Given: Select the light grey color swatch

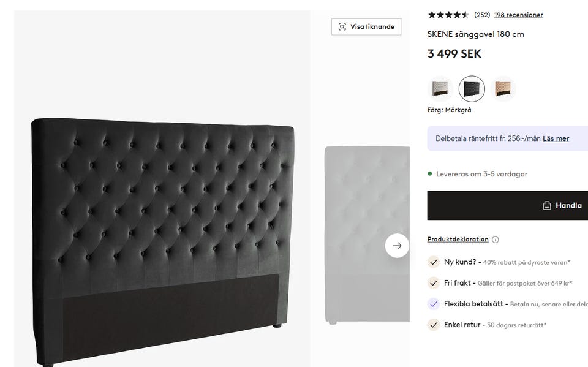Looking at the screenshot, I should (439, 89).
